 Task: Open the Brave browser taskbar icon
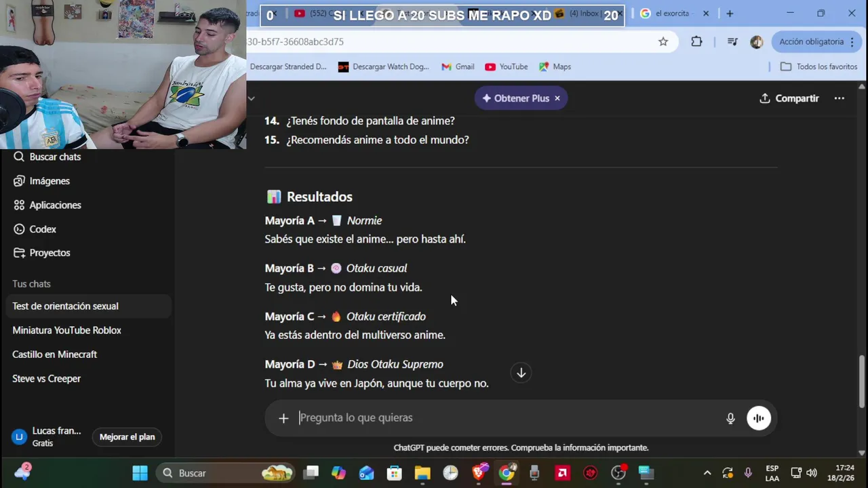click(479, 473)
